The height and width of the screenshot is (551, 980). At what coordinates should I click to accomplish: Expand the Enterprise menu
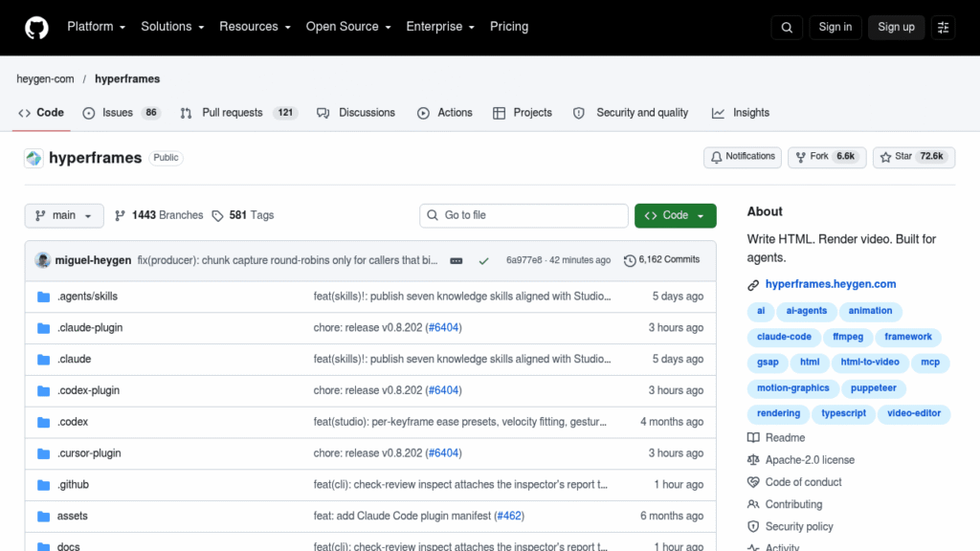pyautogui.click(x=440, y=27)
